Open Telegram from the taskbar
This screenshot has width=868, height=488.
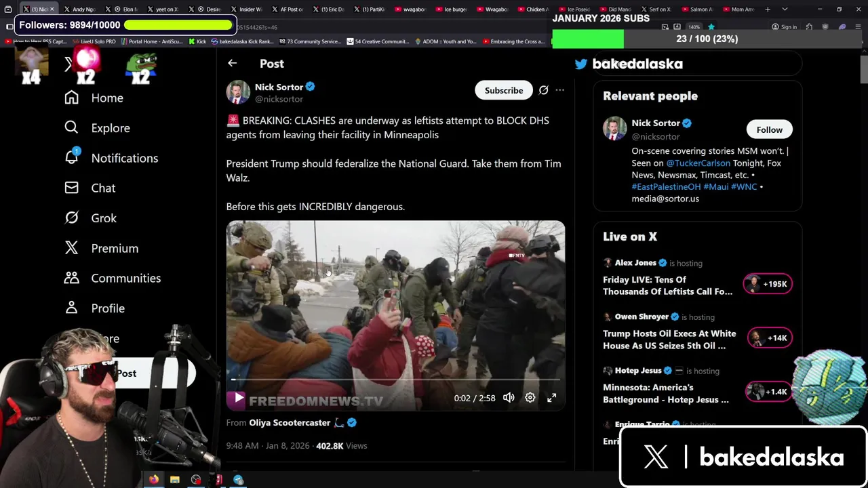pyautogui.click(x=238, y=480)
